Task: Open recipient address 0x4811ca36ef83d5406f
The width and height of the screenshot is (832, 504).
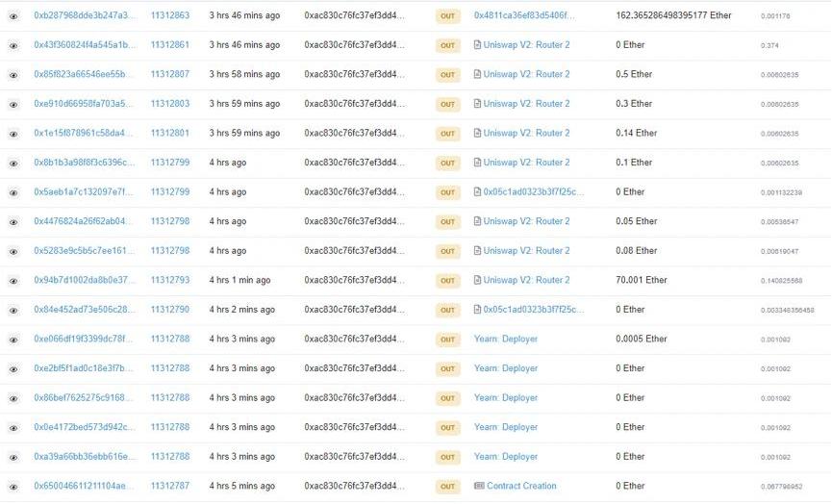Action: (x=528, y=16)
